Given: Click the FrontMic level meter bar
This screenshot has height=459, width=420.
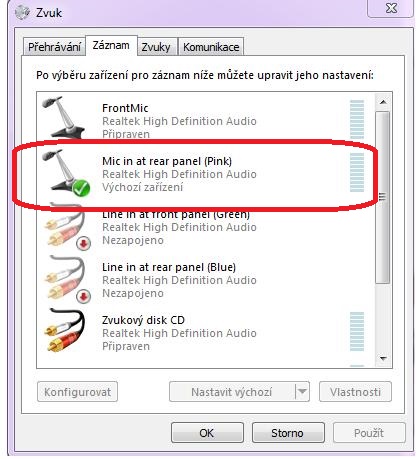Looking at the screenshot, I should [x=357, y=119].
